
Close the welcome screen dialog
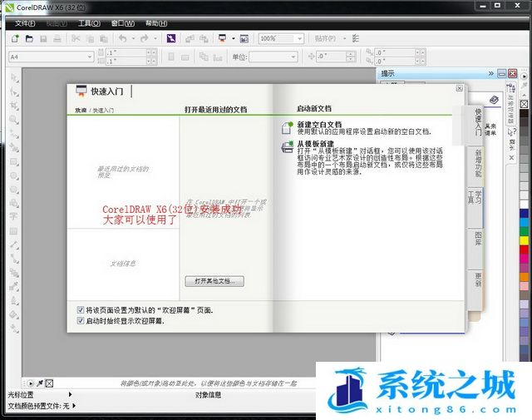coord(459,88)
